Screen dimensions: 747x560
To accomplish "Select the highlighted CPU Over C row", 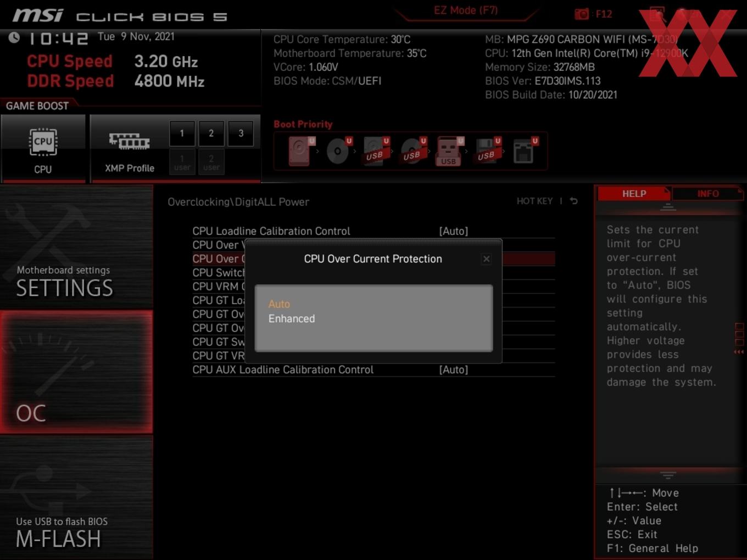I will pos(218,259).
